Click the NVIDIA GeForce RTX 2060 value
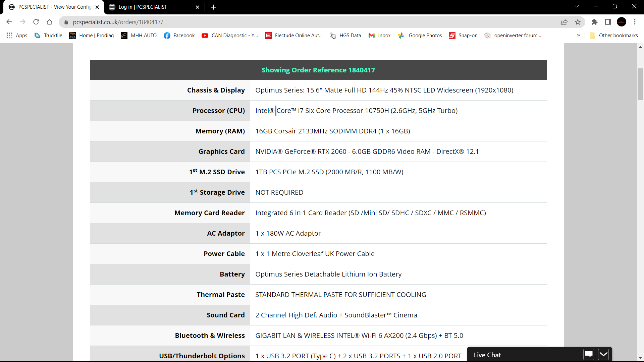This screenshot has height=362, width=644. pos(367,152)
